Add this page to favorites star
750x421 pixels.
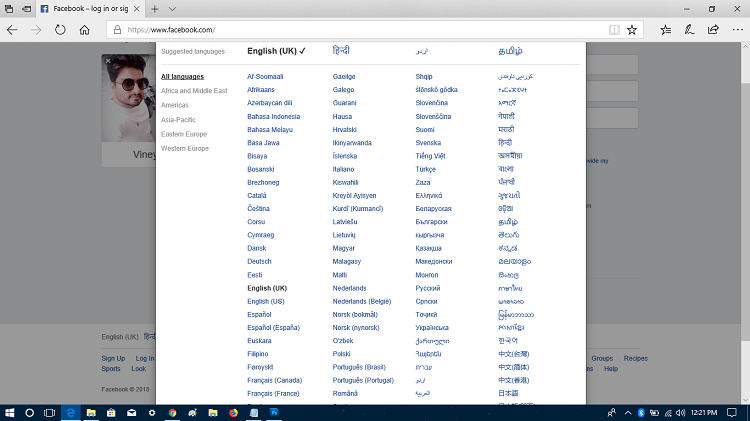click(x=632, y=30)
